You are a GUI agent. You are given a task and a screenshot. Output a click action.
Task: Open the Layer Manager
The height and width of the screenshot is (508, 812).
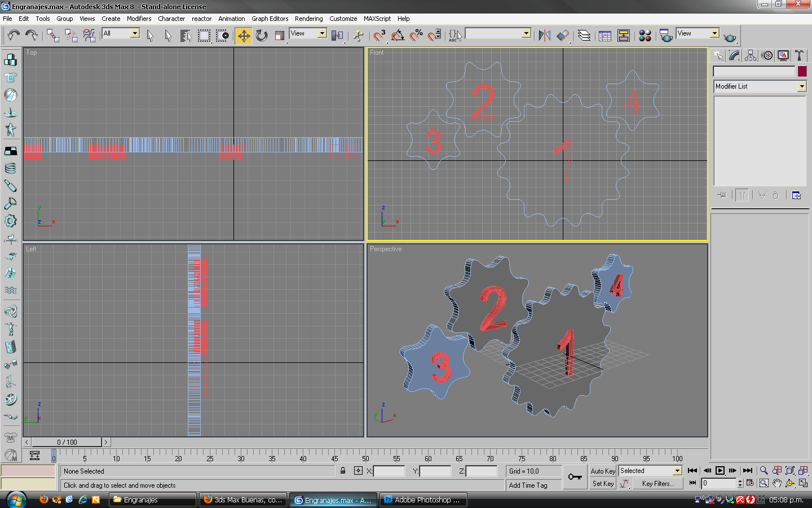coord(584,36)
